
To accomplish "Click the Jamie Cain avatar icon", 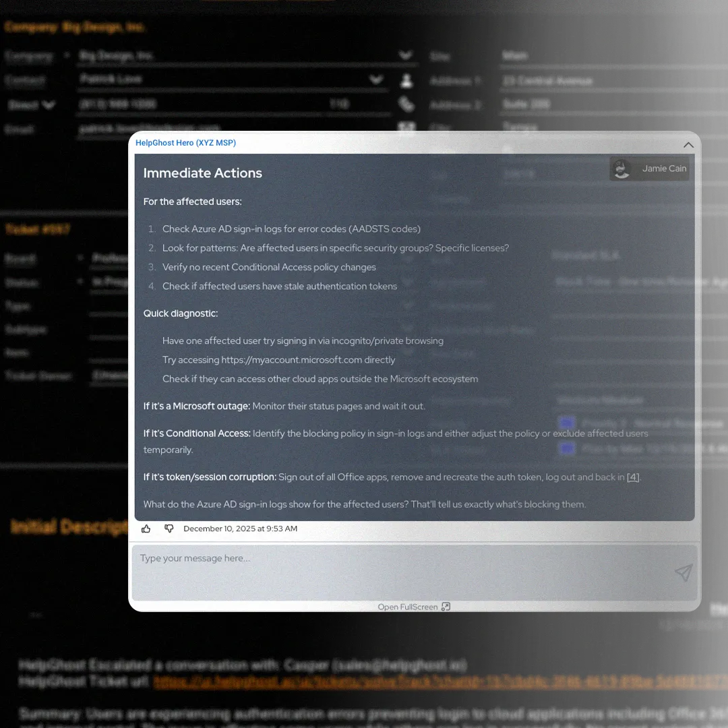I will point(621,169).
